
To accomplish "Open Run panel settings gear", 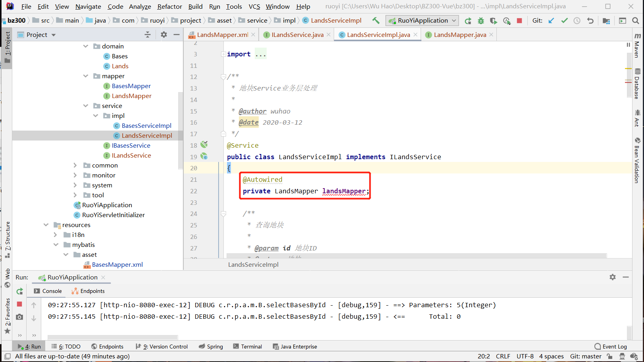I will tap(613, 277).
